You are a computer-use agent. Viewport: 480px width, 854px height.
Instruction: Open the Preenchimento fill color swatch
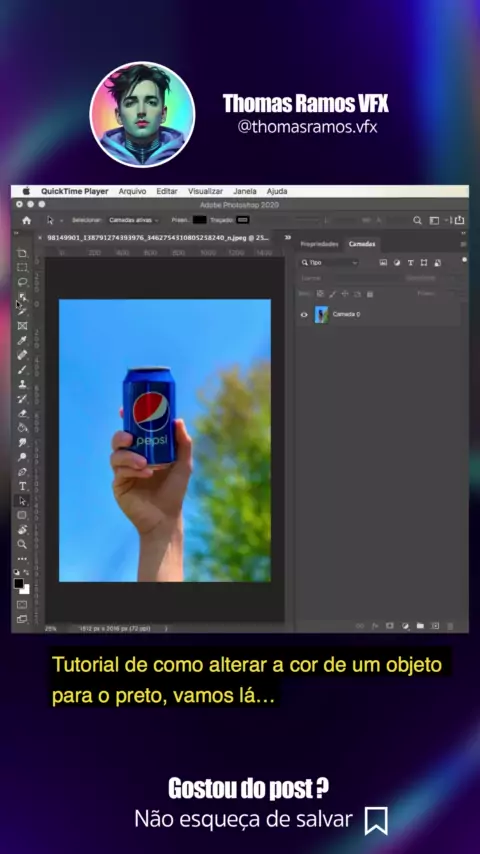199,220
